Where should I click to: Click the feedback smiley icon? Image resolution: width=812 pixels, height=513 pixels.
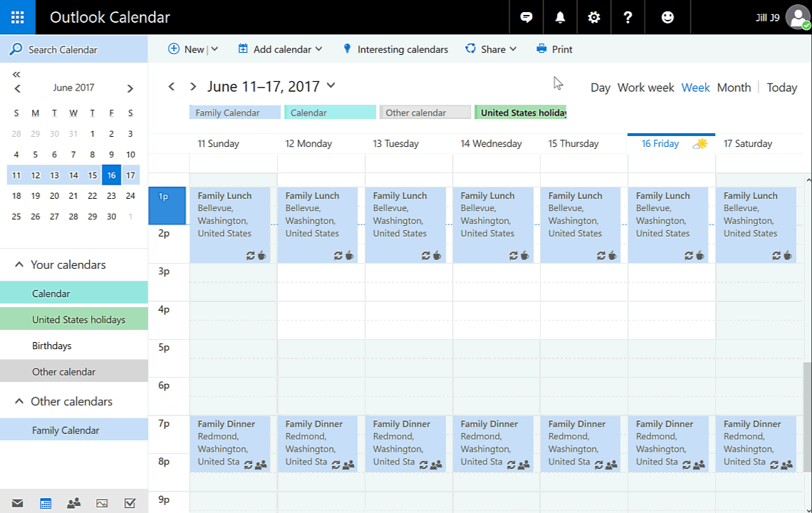coord(667,17)
